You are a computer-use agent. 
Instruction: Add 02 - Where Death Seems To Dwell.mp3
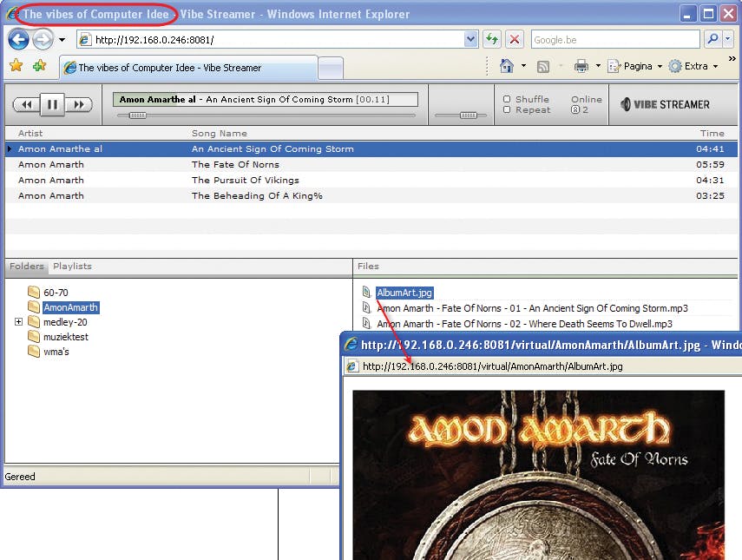[x=524, y=324]
